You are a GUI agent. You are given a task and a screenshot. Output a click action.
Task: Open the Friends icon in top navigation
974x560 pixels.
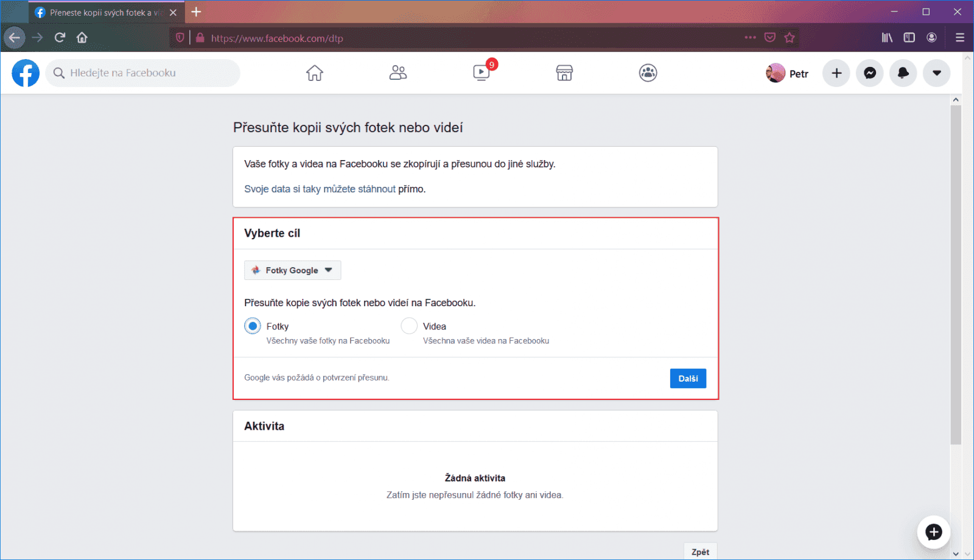[x=398, y=73]
